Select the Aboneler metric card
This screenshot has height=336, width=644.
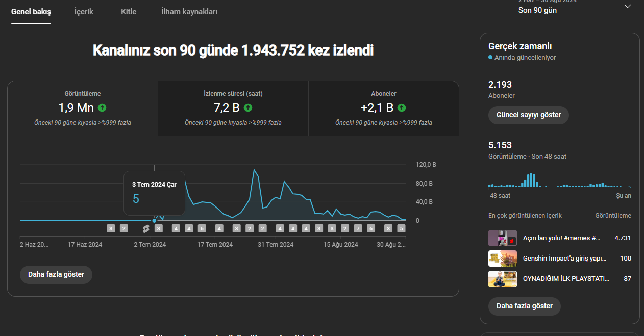pos(384,109)
